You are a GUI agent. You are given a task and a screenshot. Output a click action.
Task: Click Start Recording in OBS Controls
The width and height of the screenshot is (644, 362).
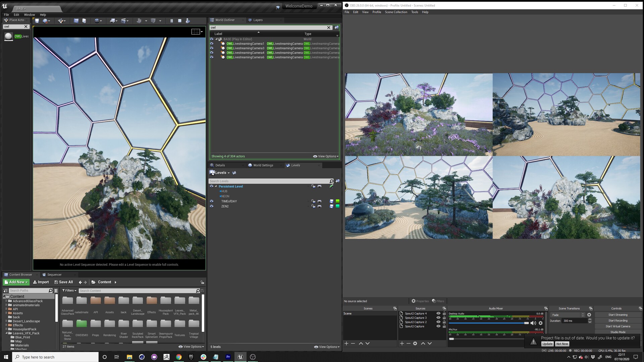point(618,321)
